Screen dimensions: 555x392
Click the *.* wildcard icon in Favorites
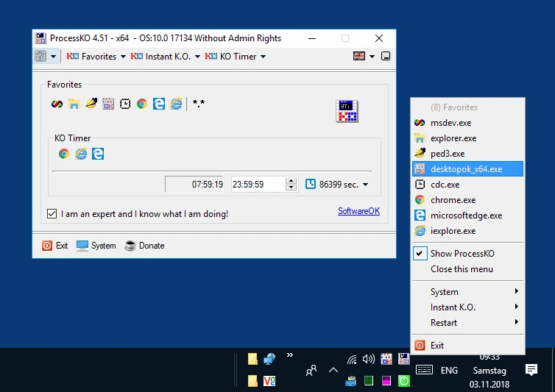pos(199,103)
